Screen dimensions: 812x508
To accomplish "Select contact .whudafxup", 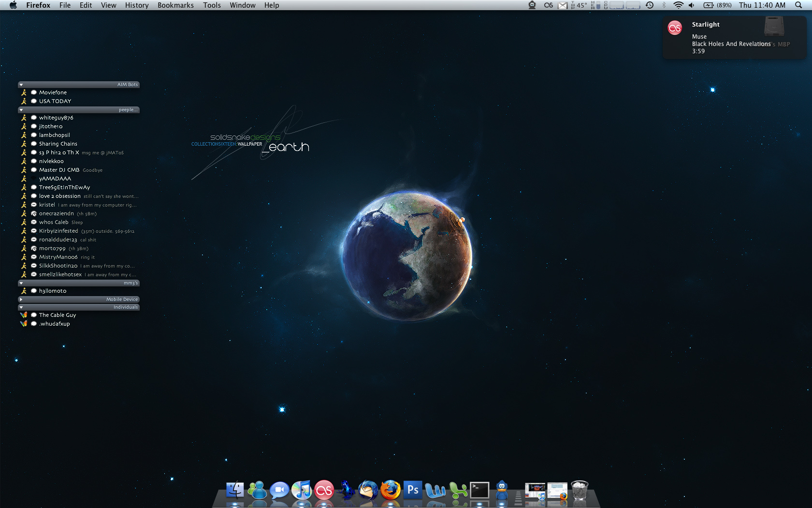I will [x=79, y=324].
